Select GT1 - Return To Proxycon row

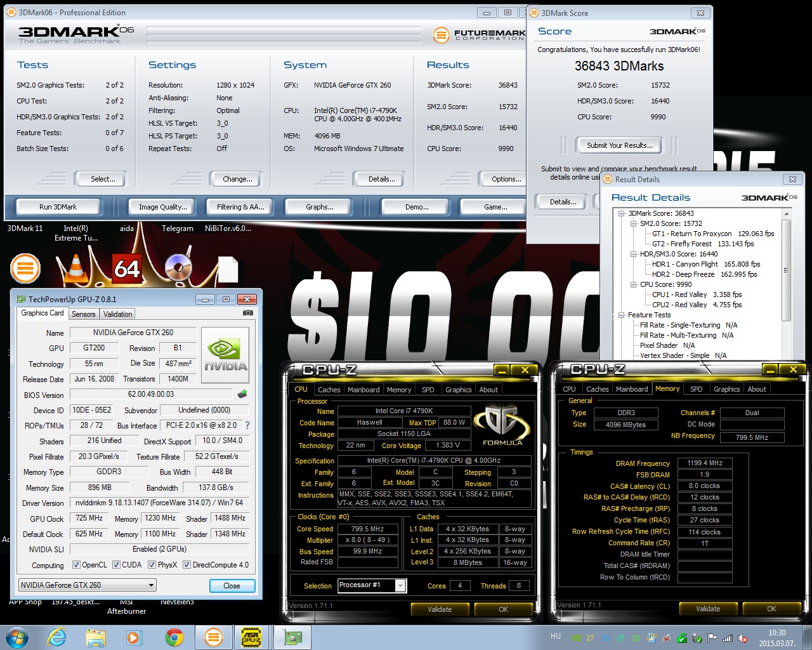(713, 234)
